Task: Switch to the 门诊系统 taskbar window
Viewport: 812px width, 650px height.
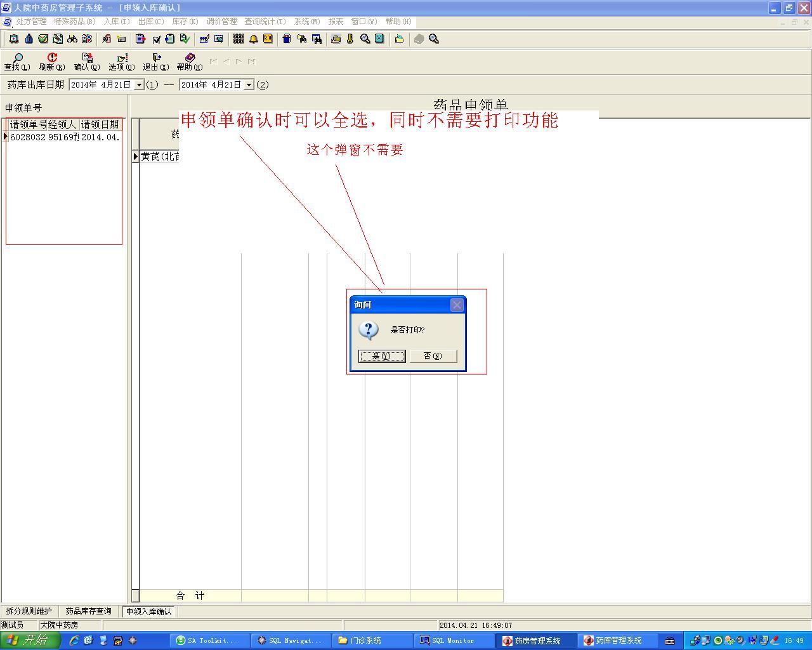Action: pos(372,640)
